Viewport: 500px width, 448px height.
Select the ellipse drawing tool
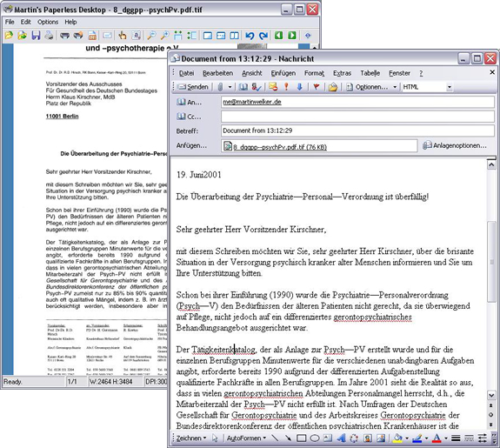[315, 438]
